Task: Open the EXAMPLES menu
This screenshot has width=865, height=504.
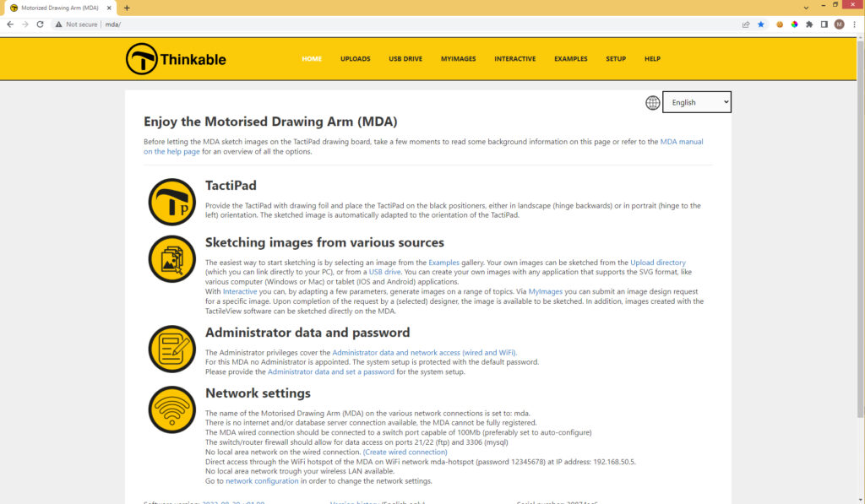Action: point(570,58)
